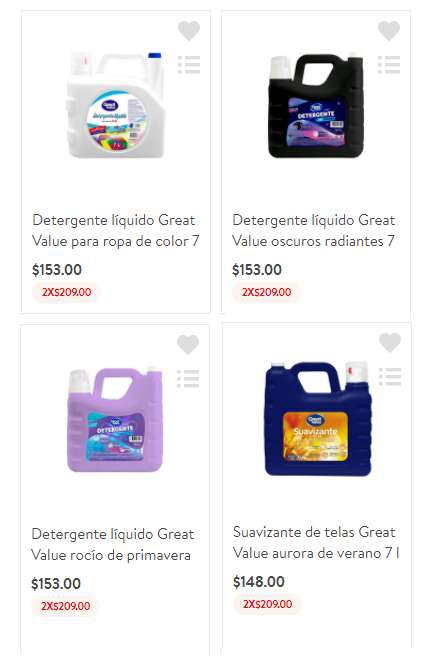Open list icon on oscuros radiantes detergent
The width and height of the screenshot is (435, 668).
(389, 65)
